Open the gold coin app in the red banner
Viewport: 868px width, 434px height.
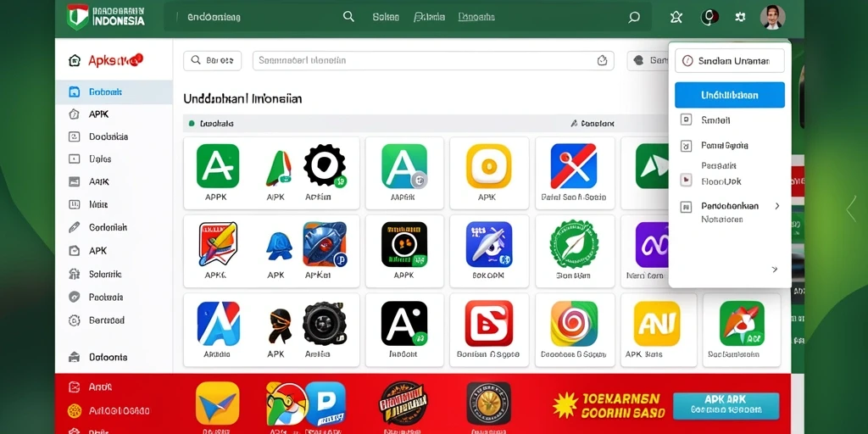(x=489, y=403)
